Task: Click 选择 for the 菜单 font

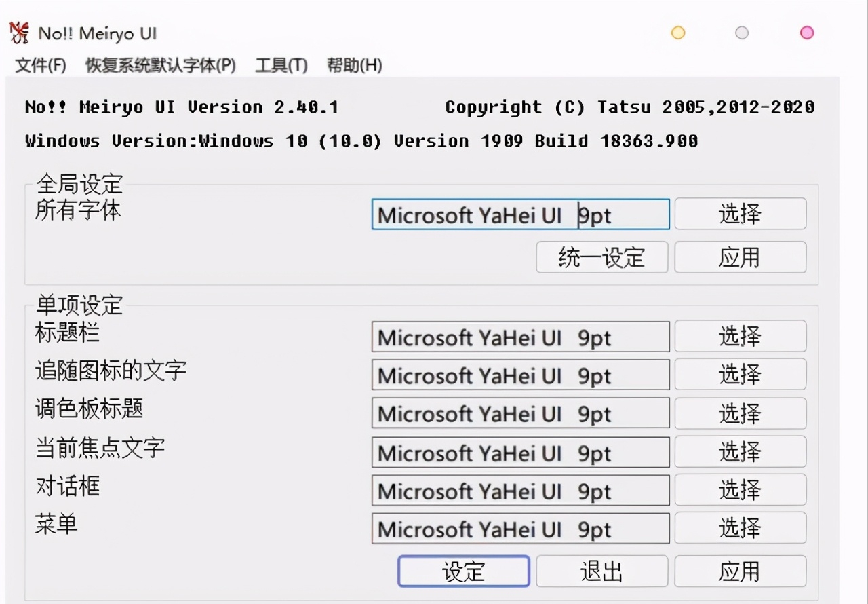Action: coord(739,529)
